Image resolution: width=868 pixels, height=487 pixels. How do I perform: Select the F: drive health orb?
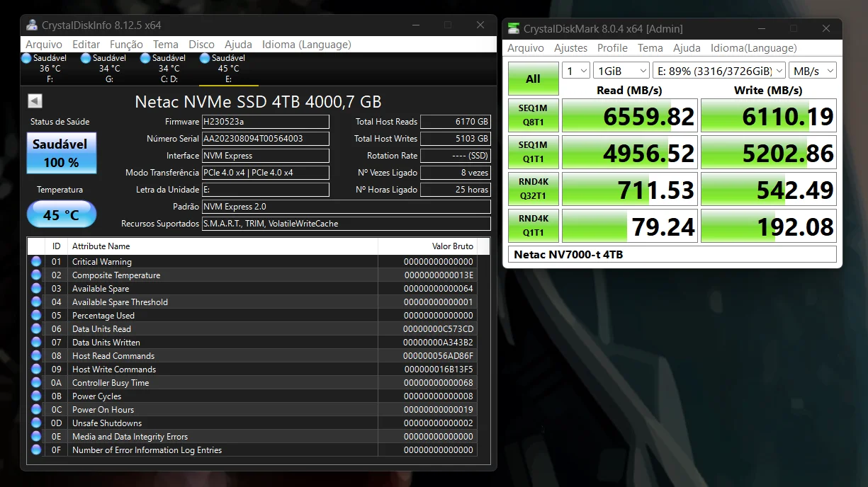click(x=26, y=58)
